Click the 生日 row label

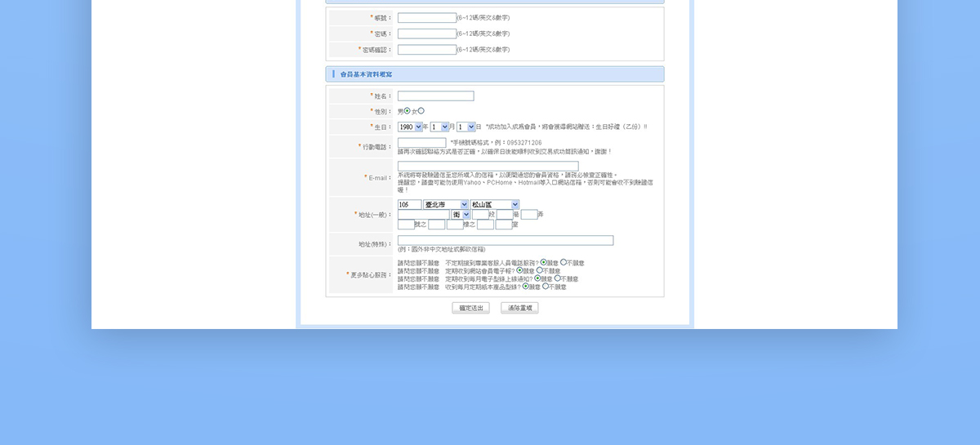(x=381, y=127)
